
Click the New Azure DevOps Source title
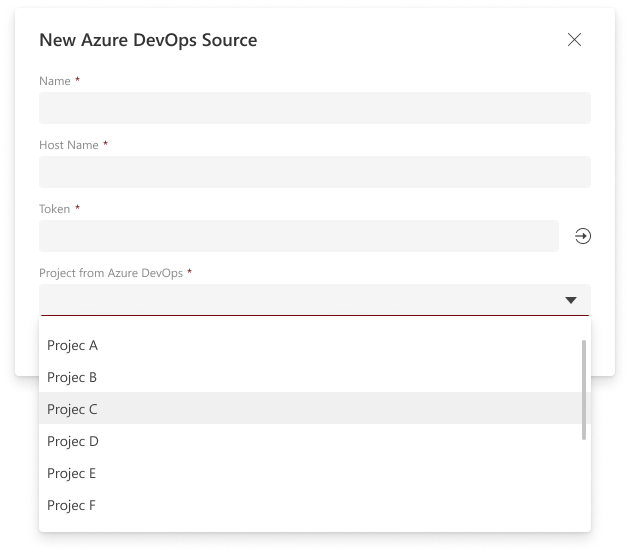coord(148,41)
